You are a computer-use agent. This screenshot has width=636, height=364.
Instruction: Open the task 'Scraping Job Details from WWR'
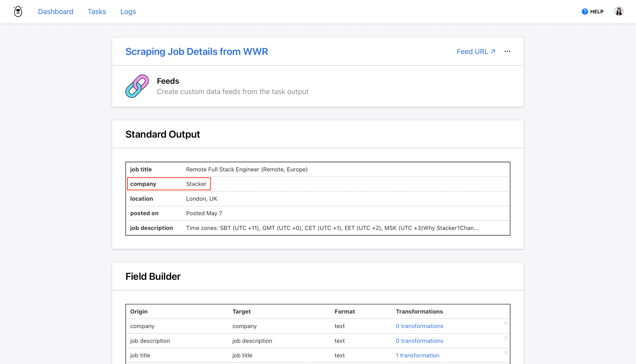tap(197, 51)
